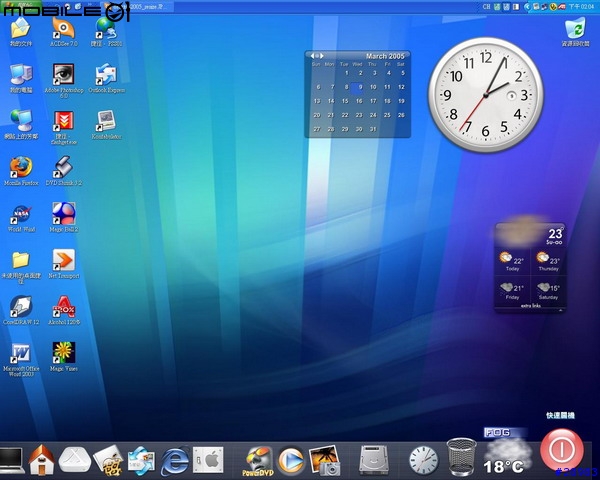Screen dimensions: 600x480
Task: Go to next month in calendar widget
Action: tap(322, 56)
